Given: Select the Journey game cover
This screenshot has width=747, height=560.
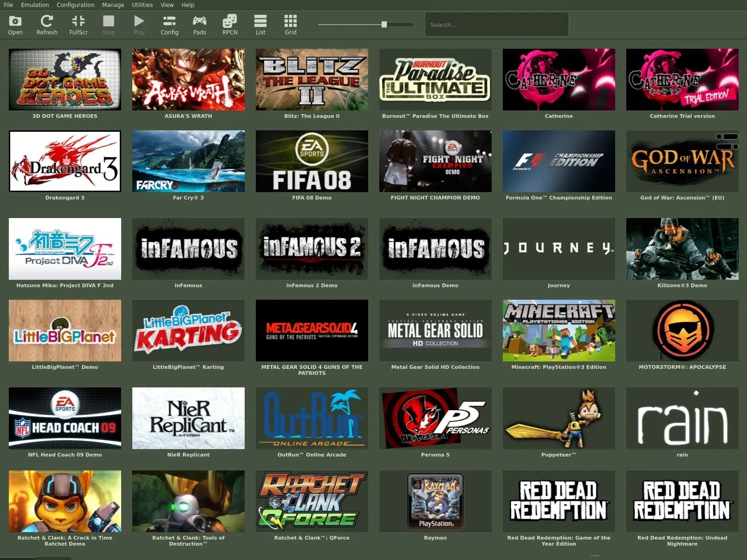Looking at the screenshot, I should click(x=559, y=249).
